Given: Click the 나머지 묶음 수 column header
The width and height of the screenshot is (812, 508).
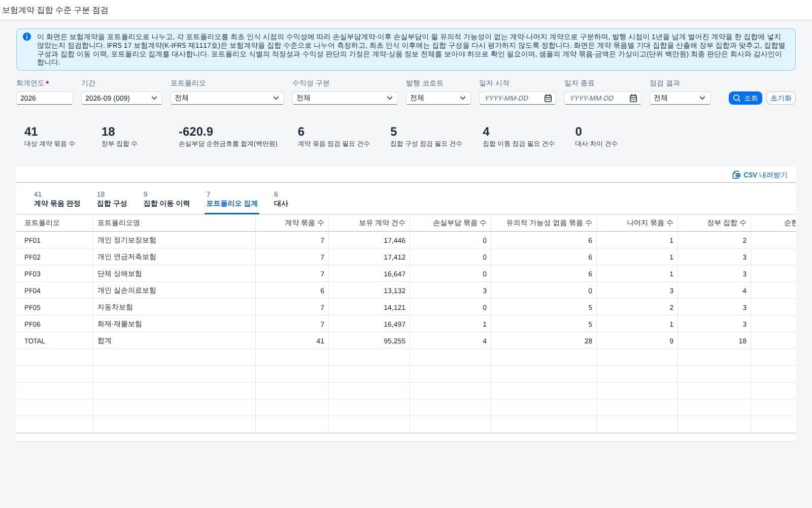Looking at the screenshot, I should 637,223.
